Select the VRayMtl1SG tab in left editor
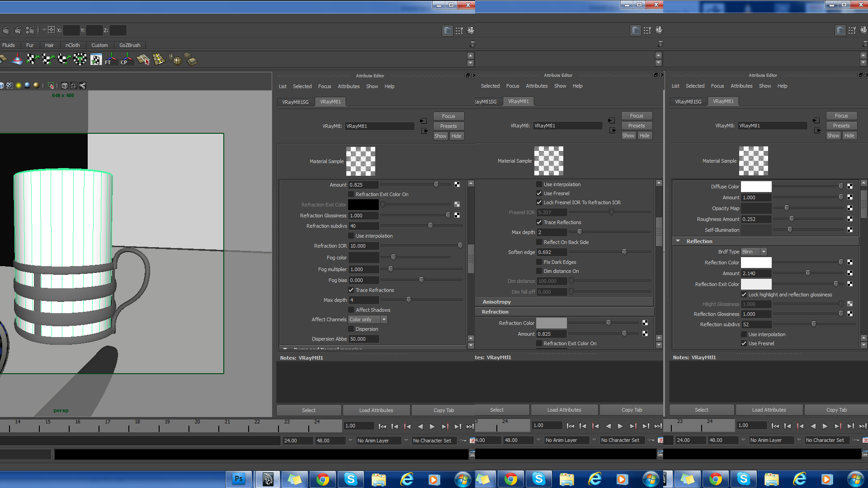The height and width of the screenshot is (488, 868). click(x=295, y=102)
